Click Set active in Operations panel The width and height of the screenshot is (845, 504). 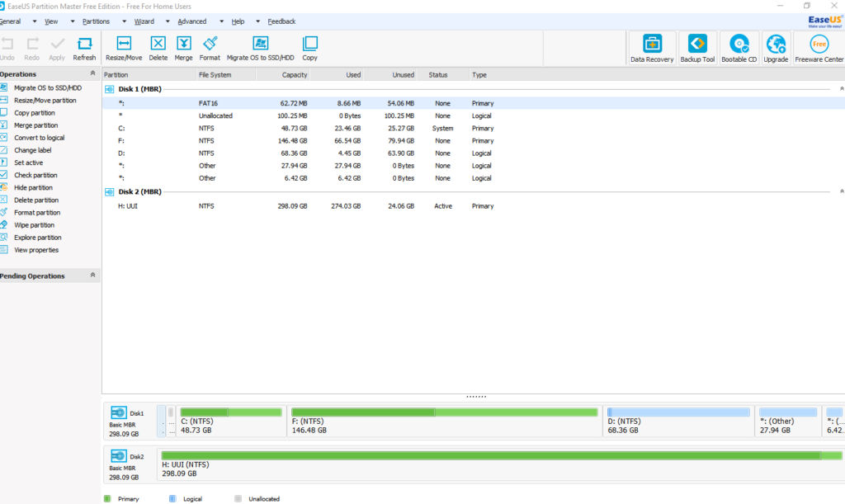click(28, 163)
